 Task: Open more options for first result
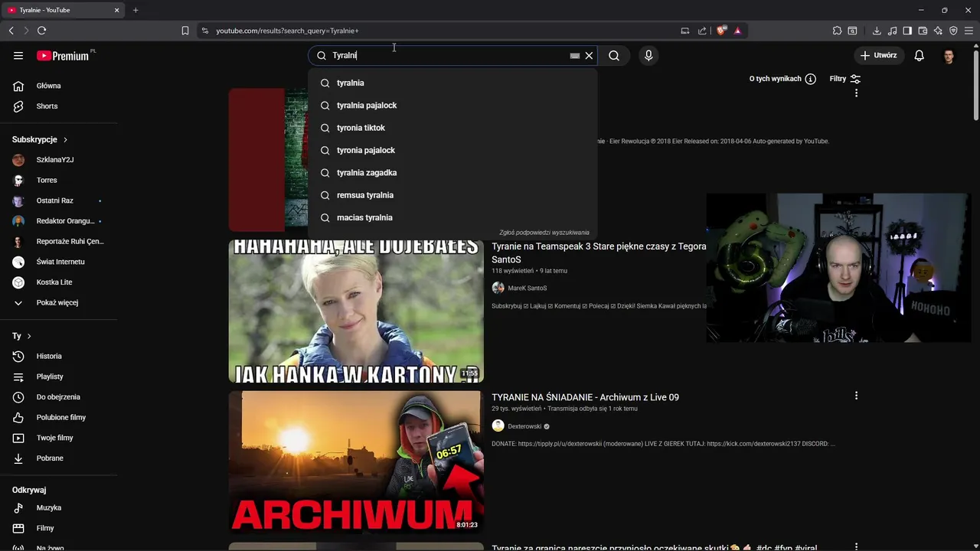(856, 93)
